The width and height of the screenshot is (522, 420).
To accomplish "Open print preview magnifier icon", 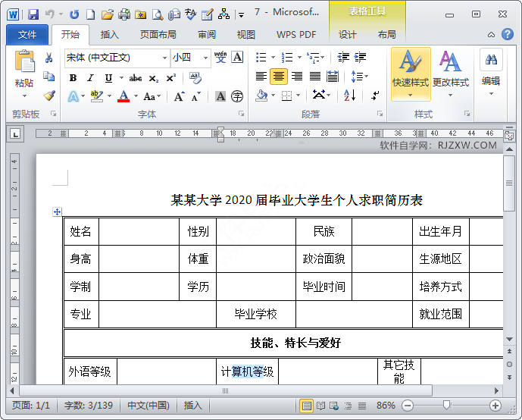I will pos(157,14).
